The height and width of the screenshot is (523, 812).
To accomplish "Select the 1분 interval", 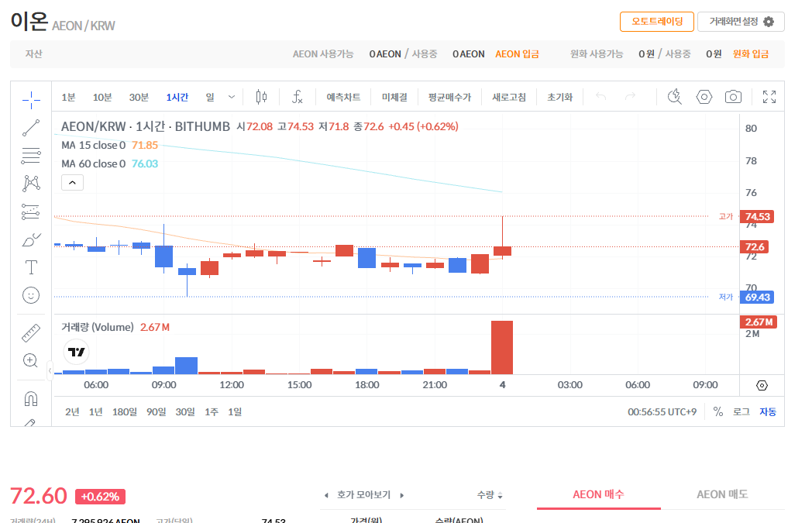I will tap(68, 97).
